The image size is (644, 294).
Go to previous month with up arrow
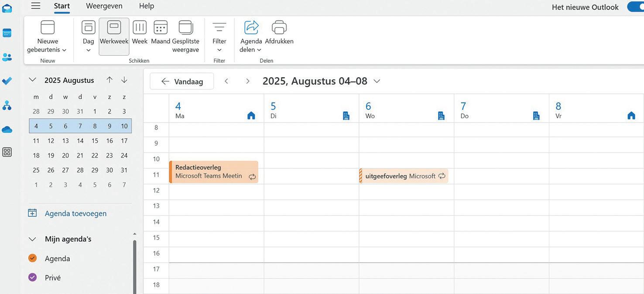110,80
